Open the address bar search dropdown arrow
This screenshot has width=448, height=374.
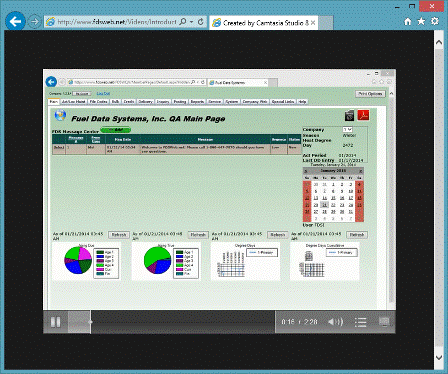pyautogui.click(x=192, y=22)
